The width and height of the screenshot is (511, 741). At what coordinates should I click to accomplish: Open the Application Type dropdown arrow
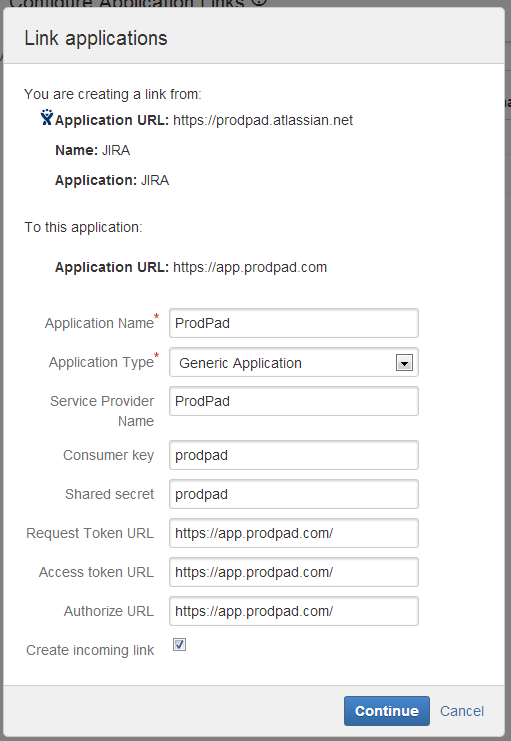(x=404, y=363)
